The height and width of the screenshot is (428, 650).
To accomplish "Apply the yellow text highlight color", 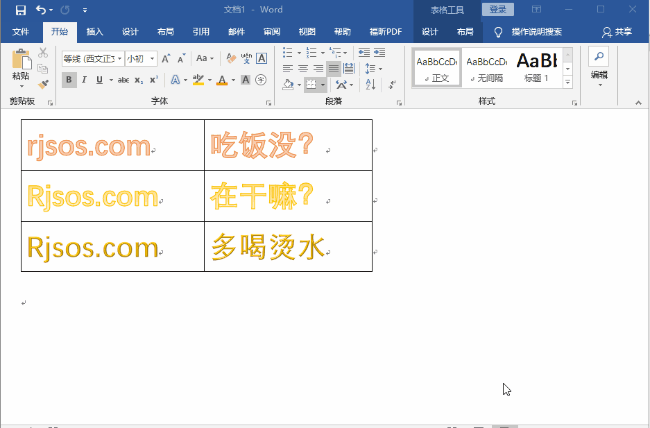I will pyautogui.click(x=198, y=80).
